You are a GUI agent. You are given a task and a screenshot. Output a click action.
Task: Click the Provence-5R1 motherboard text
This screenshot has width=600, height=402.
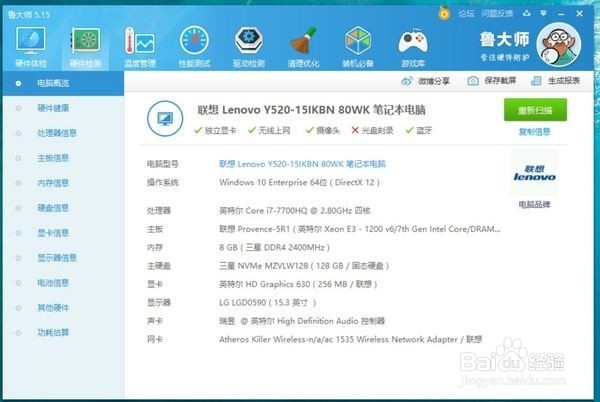tap(360, 229)
